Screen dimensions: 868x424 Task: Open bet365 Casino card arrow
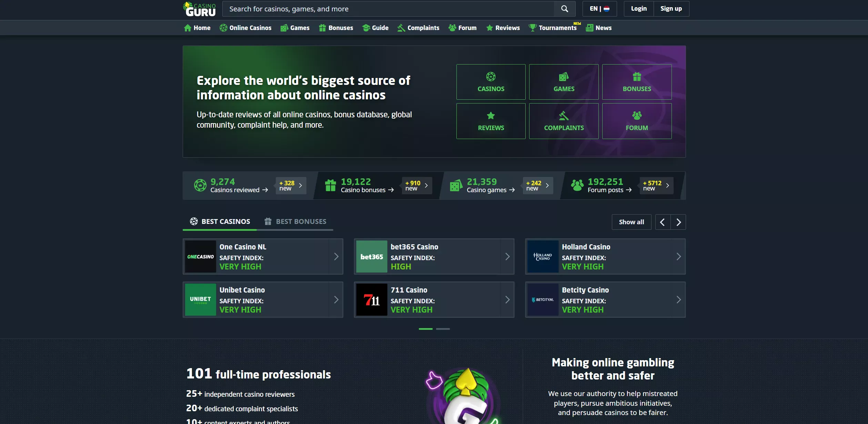(507, 256)
